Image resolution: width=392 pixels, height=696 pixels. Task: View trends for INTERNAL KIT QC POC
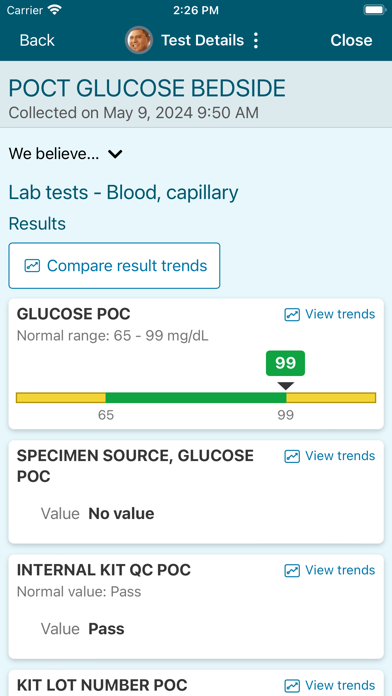pyautogui.click(x=330, y=570)
